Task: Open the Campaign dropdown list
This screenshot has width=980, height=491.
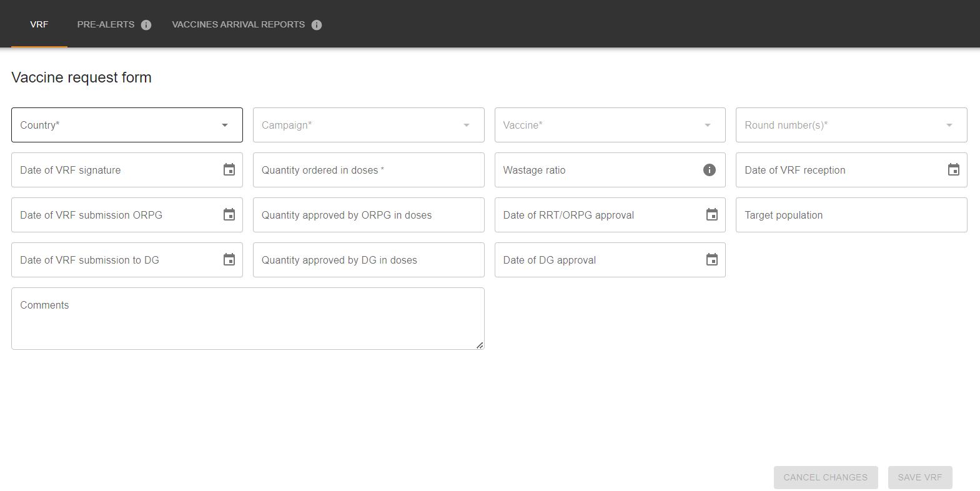Action: tap(466, 125)
